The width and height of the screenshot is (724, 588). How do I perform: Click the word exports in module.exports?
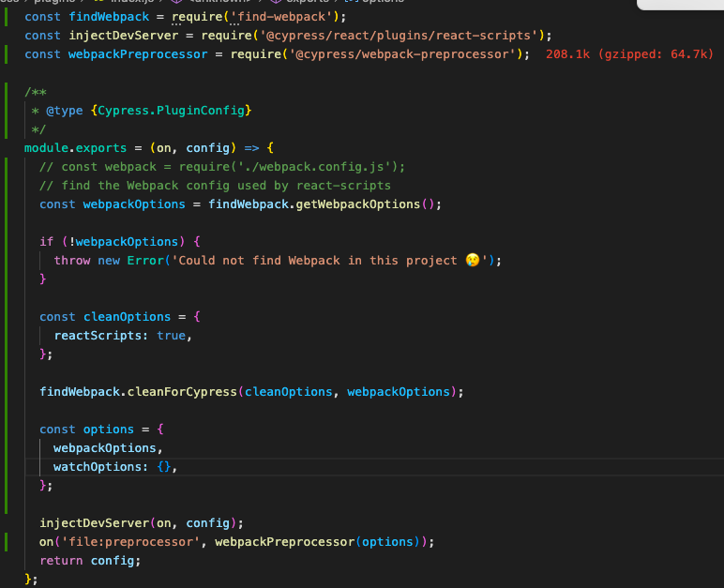tap(101, 148)
